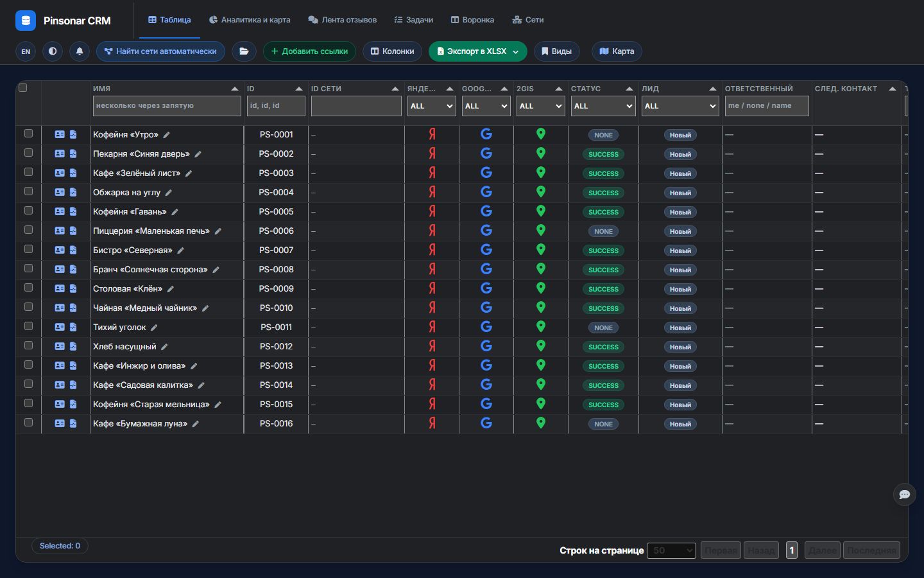Viewport: 924px width, 578px height.
Task: Open the Лента отзывов tab
Action: pos(342,20)
